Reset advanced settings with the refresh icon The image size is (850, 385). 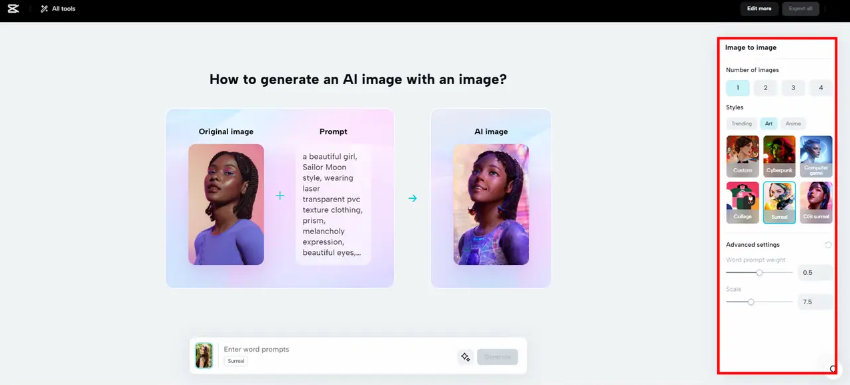point(828,245)
